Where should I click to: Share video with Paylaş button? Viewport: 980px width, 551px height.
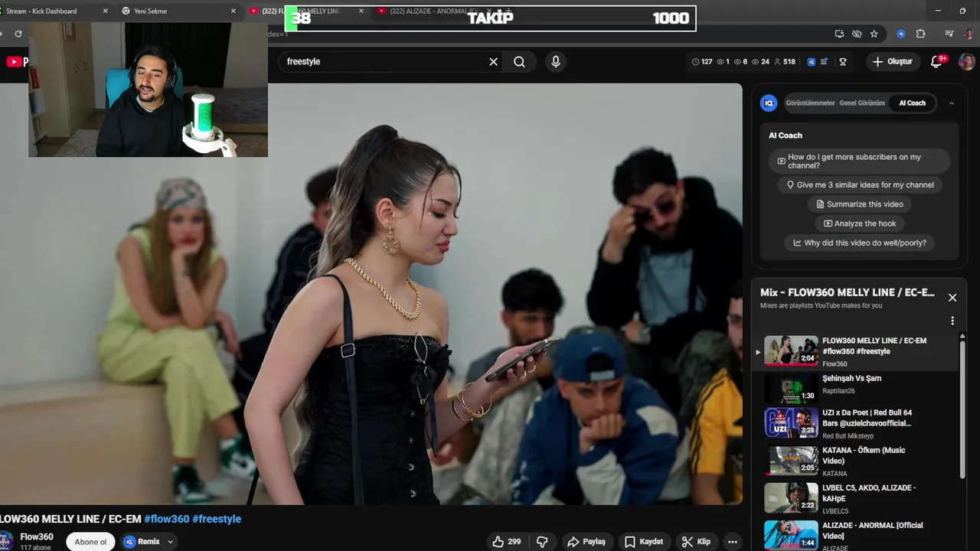586,542
